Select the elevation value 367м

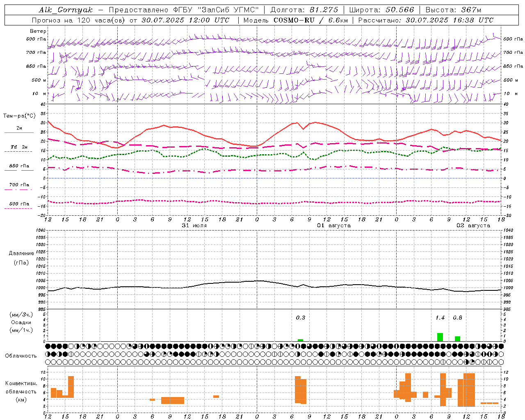(471, 10)
